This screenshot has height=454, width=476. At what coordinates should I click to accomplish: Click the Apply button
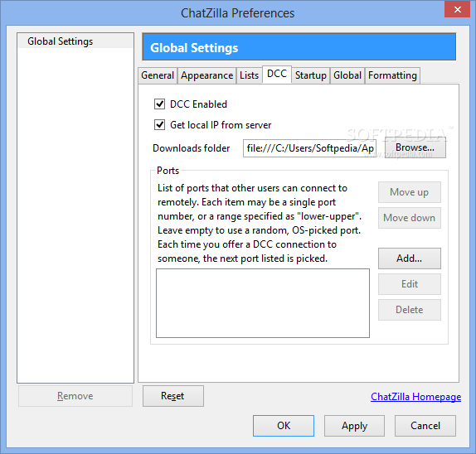click(354, 426)
